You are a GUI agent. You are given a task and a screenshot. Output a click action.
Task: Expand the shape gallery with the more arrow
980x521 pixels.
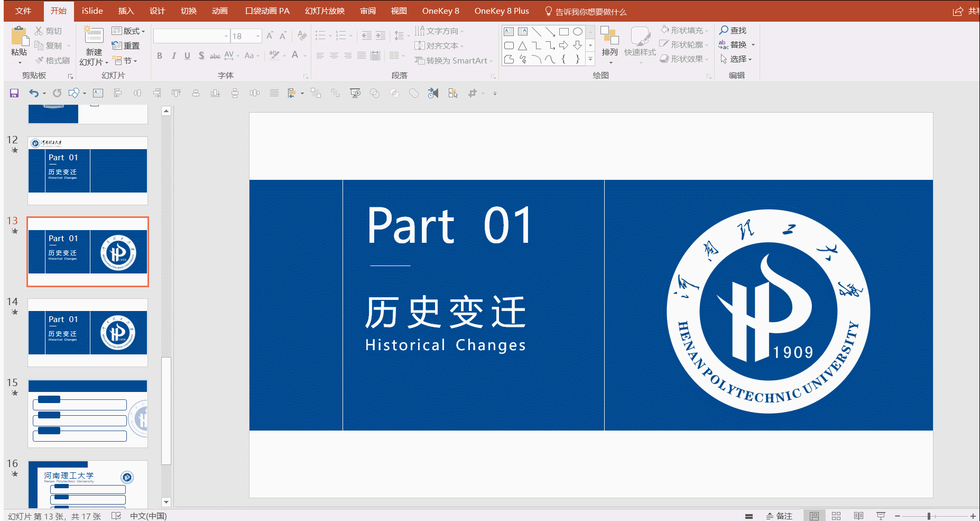590,59
